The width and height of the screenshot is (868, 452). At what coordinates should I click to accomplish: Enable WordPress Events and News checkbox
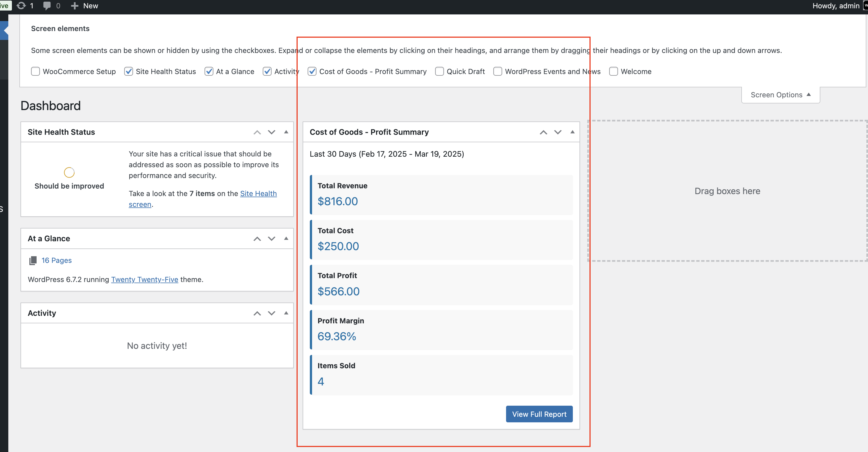(x=498, y=72)
